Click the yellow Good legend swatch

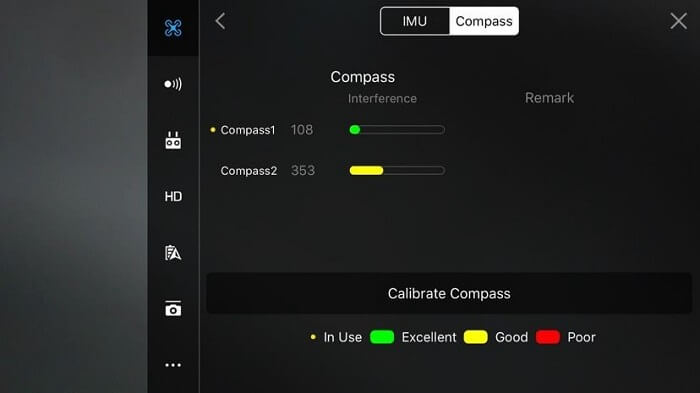tap(475, 337)
